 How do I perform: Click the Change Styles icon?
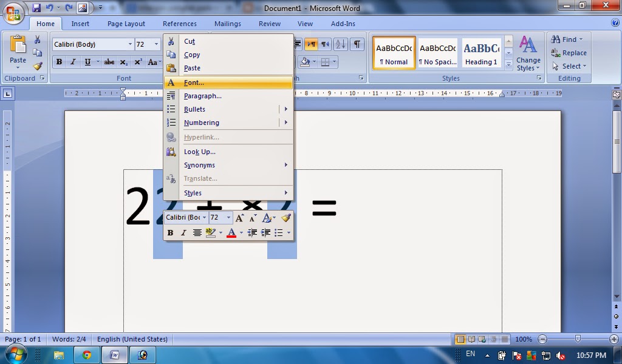point(528,45)
